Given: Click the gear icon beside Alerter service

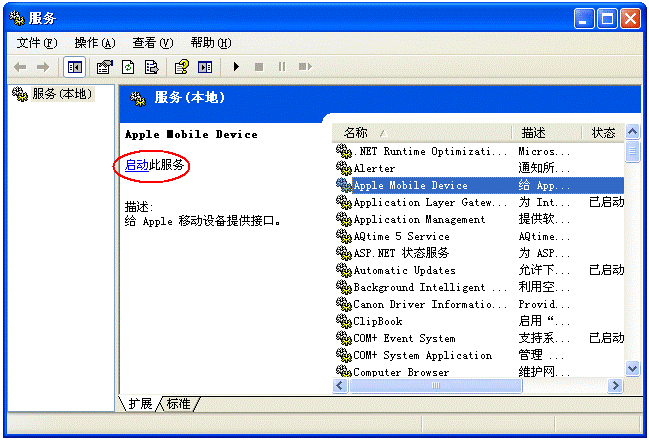Looking at the screenshot, I should (344, 168).
